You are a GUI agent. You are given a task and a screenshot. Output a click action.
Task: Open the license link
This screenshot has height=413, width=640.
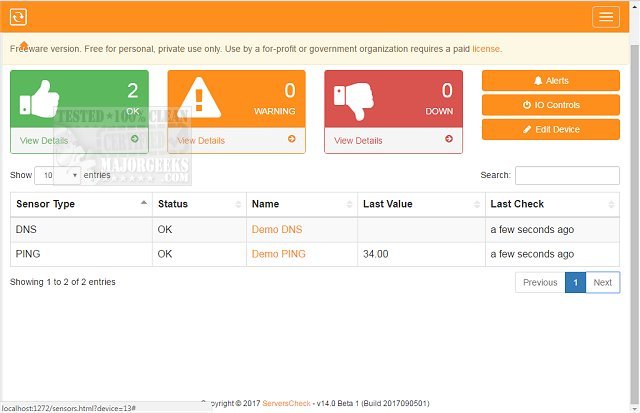tap(486, 49)
